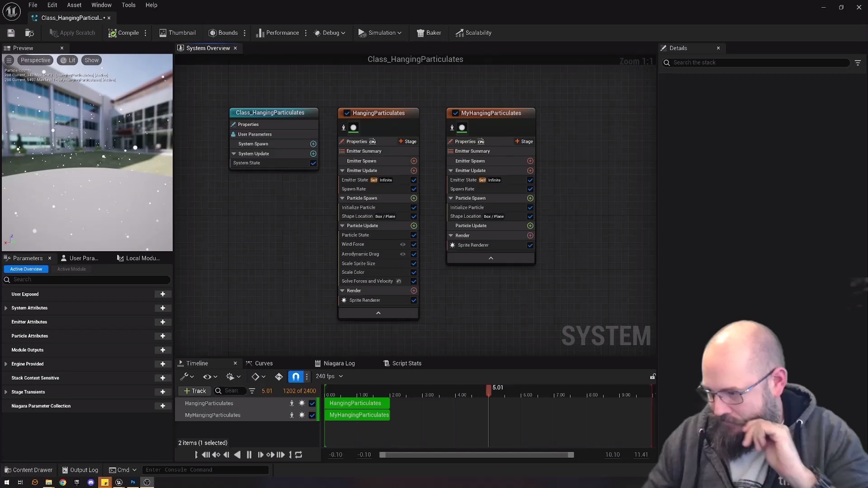868x488 pixels.
Task: Uncheck the System State module
Action: (x=313, y=163)
